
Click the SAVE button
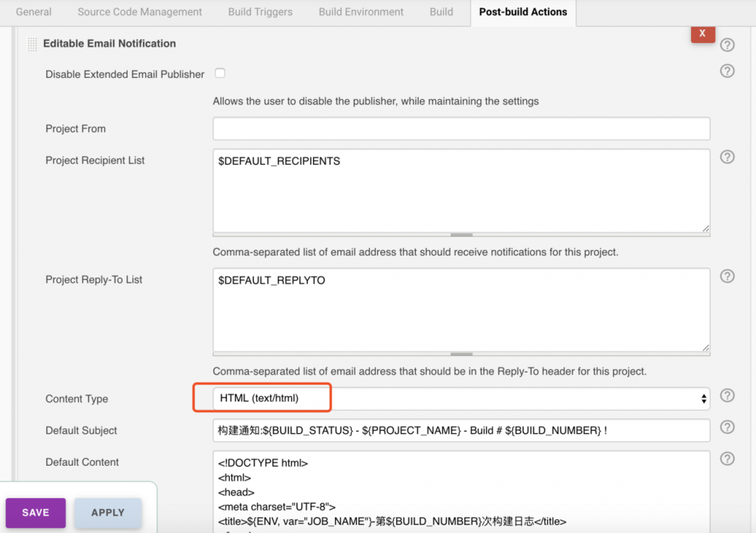(35, 513)
